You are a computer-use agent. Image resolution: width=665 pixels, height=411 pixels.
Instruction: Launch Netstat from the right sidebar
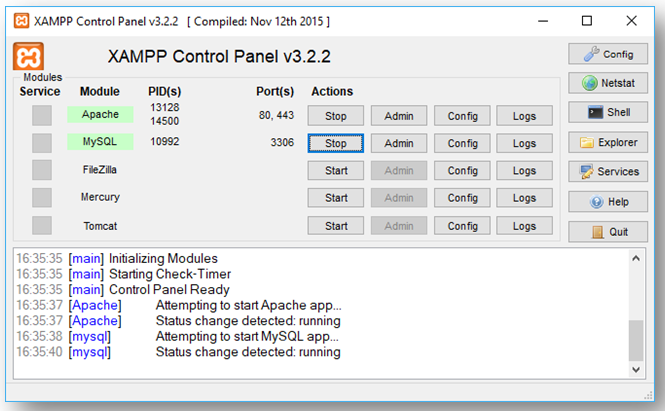coord(608,83)
